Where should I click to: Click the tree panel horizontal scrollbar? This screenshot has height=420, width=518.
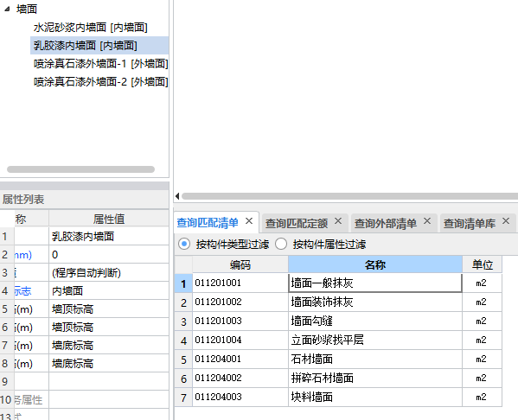[x=80, y=169]
